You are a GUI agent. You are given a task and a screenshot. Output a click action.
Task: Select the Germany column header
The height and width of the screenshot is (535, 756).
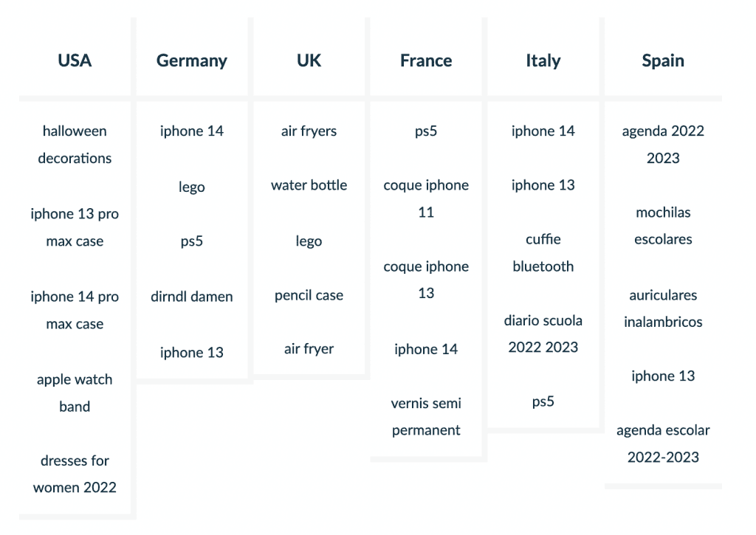[191, 61]
